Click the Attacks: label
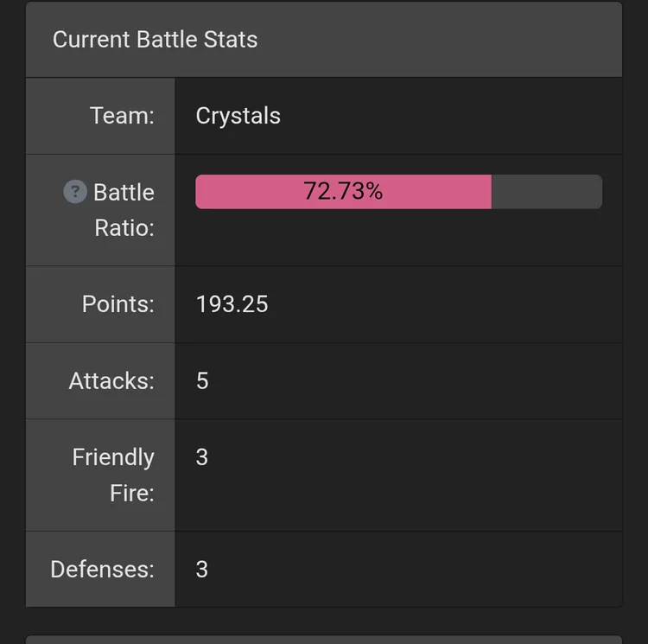 click(x=111, y=380)
